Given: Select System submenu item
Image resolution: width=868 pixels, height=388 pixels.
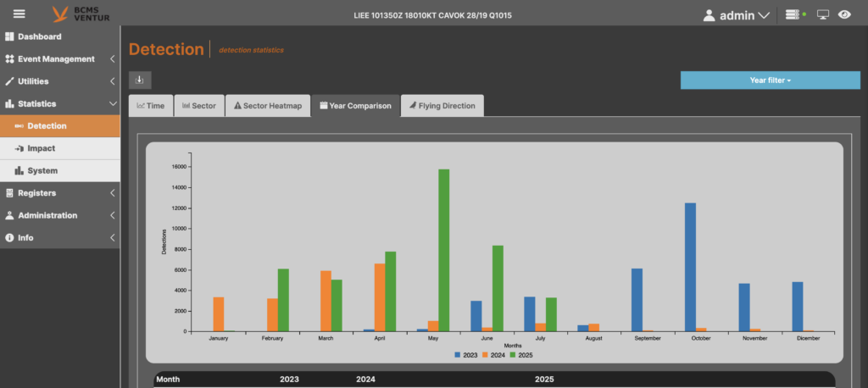Looking at the screenshot, I should pyautogui.click(x=60, y=170).
